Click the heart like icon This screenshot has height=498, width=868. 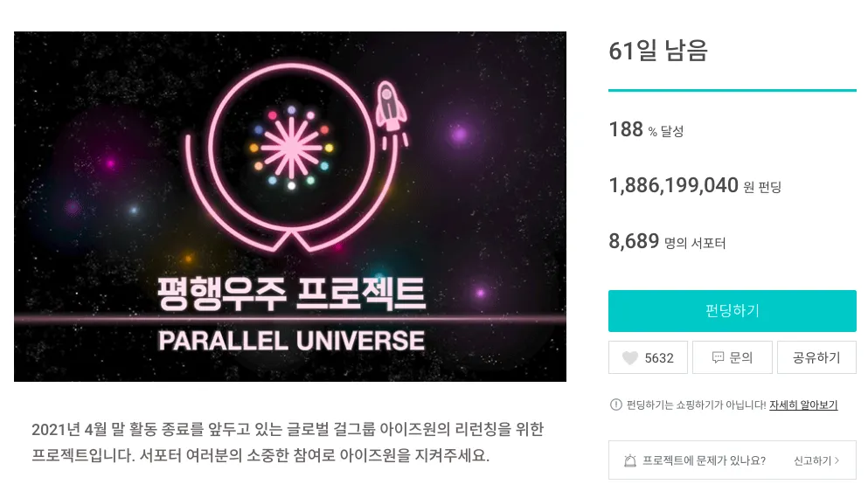point(629,358)
